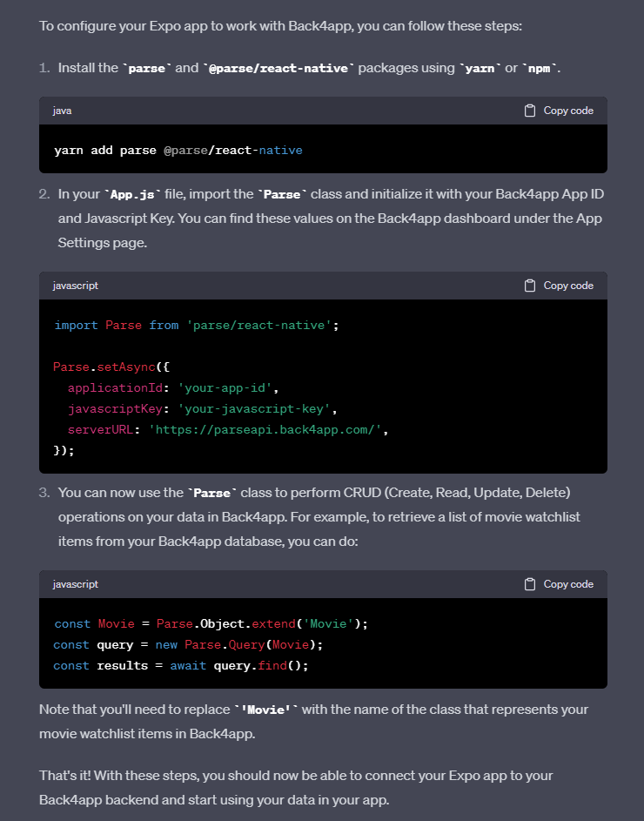Click the closing '});' code line

coord(64,450)
